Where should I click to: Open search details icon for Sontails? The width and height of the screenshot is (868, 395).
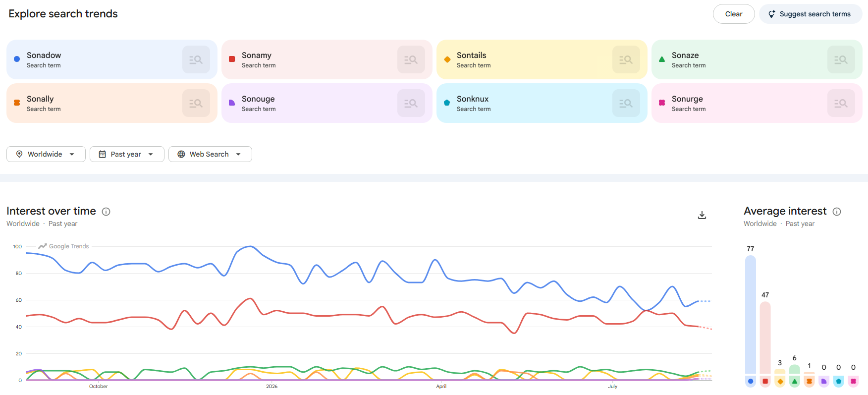(626, 59)
